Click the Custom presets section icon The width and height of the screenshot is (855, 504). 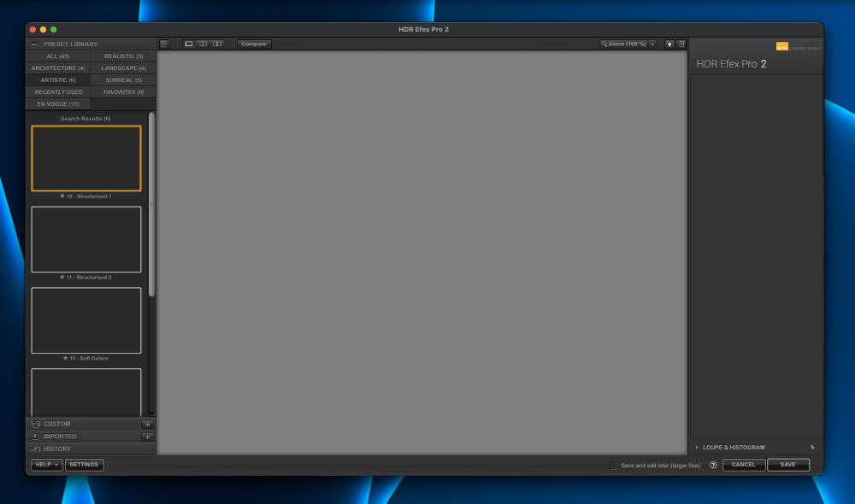35,424
